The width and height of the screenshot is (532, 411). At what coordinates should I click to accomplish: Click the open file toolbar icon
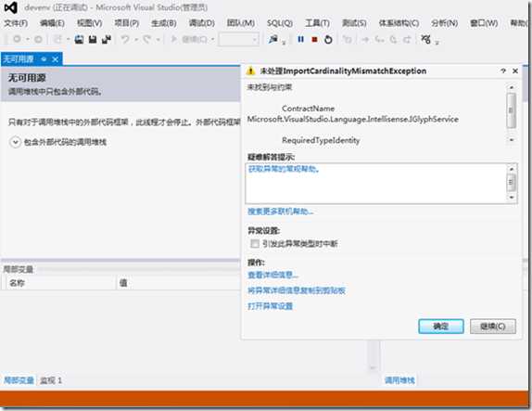pyautogui.click(x=79, y=39)
